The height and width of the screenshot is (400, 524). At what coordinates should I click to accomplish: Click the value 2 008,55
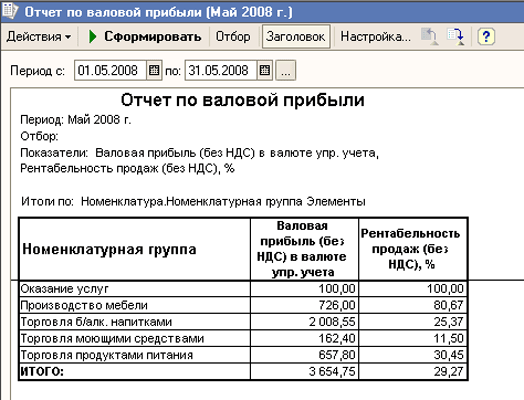click(332, 322)
